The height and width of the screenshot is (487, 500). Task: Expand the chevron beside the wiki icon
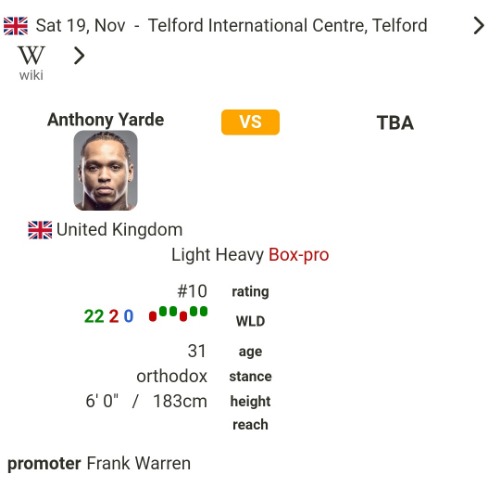coord(79,56)
